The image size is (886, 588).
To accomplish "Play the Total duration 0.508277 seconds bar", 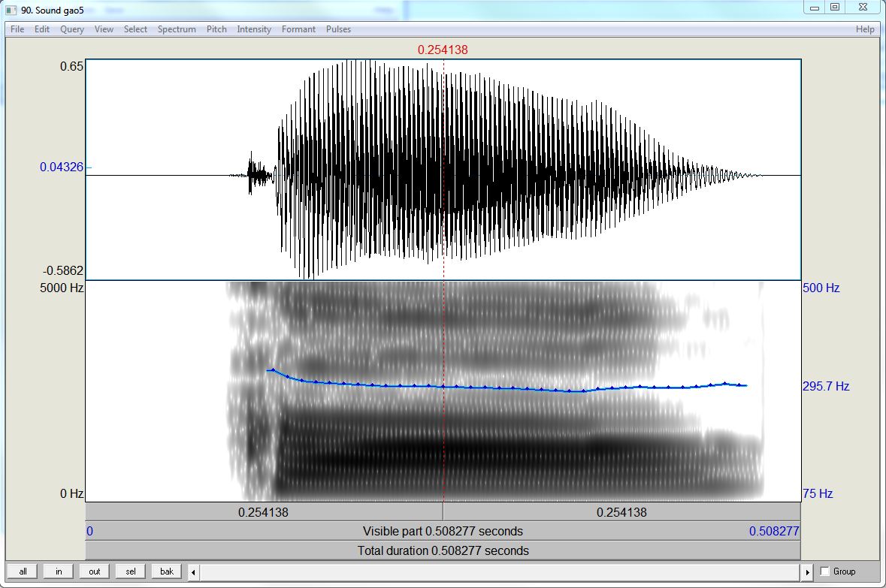I will coord(443,550).
